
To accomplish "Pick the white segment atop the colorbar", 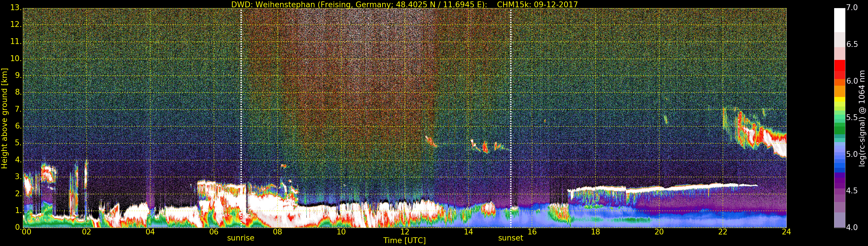I will (x=839, y=20).
